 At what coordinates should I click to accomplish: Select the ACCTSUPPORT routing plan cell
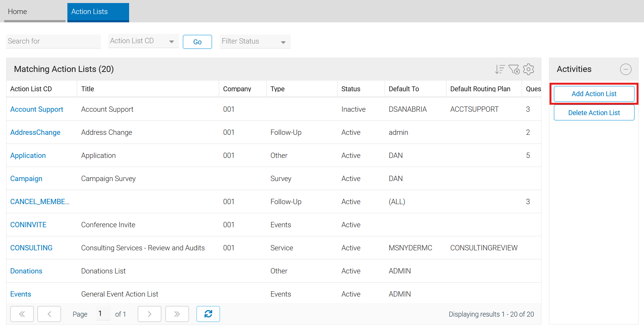(474, 109)
